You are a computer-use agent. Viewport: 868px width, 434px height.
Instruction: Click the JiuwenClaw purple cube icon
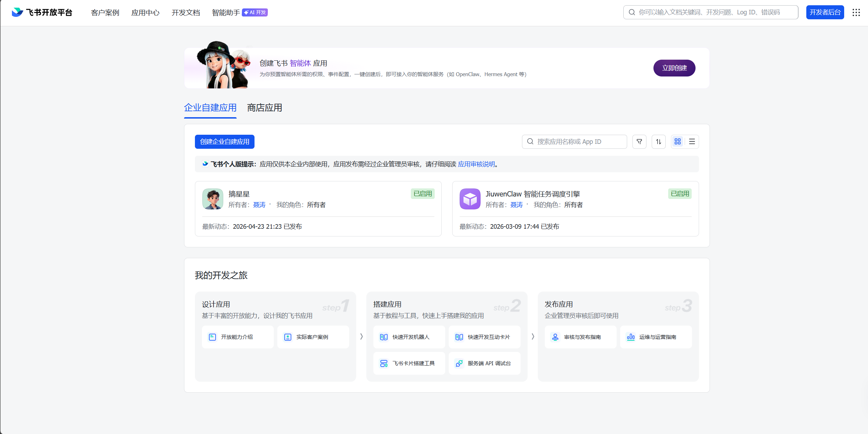tap(470, 199)
